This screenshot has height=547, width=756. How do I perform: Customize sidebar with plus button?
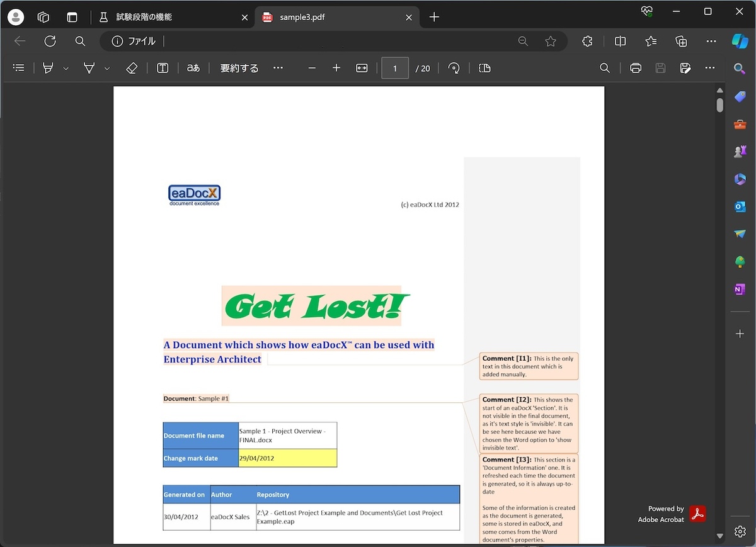coord(740,333)
